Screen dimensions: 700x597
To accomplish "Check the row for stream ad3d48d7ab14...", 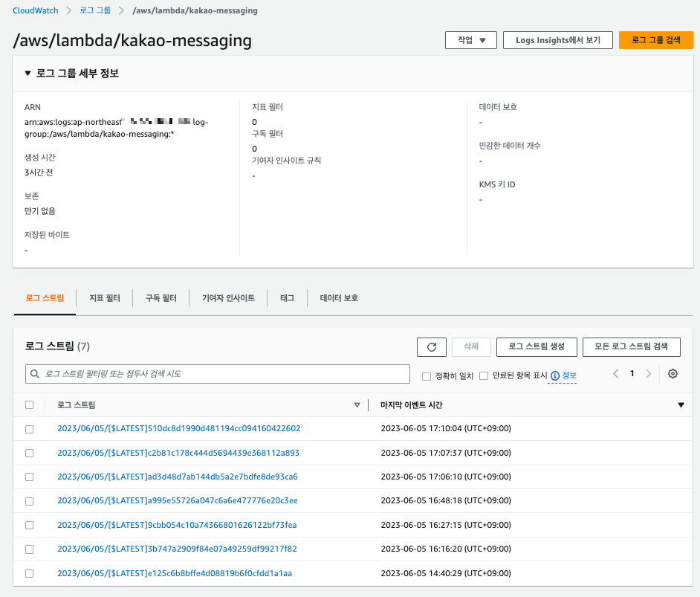I will pyautogui.click(x=30, y=477).
